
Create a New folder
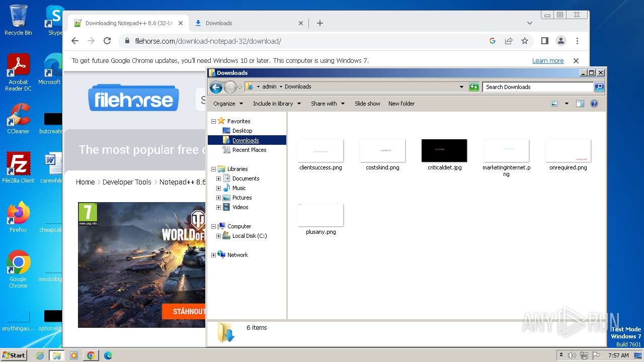401,104
